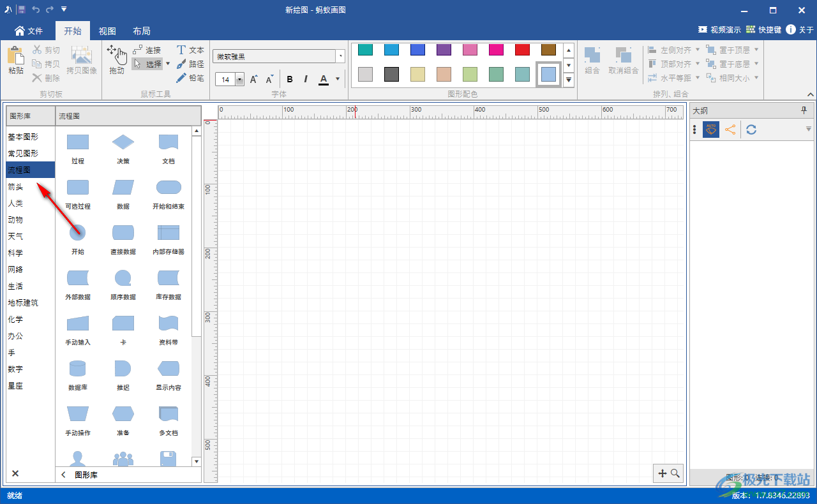Increase font size with A-up icon
Image resolution: width=817 pixels, height=504 pixels.
click(253, 79)
